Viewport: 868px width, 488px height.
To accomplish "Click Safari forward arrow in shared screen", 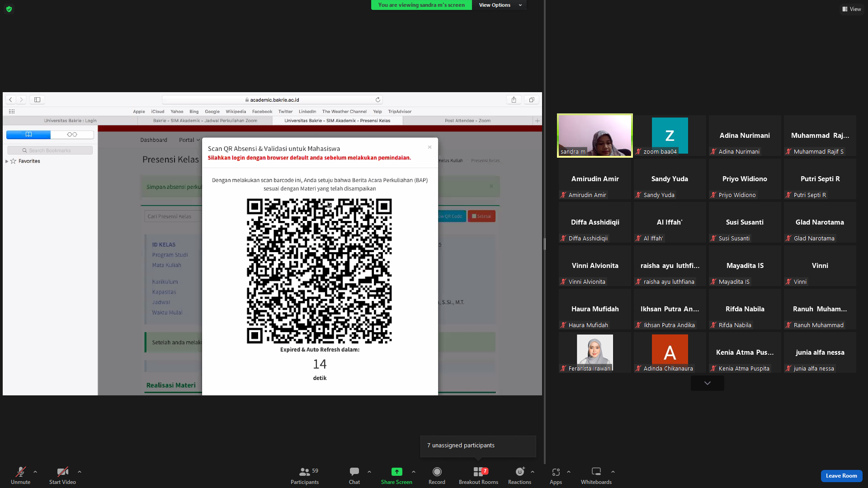I will 21,100.
